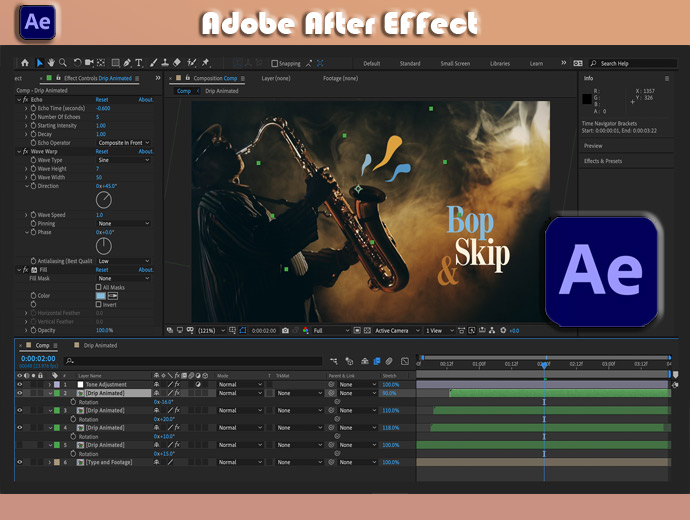Image resolution: width=690 pixels, height=520 pixels.
Task: Select the Zoom magnifier tool
Action: (63, 63)
